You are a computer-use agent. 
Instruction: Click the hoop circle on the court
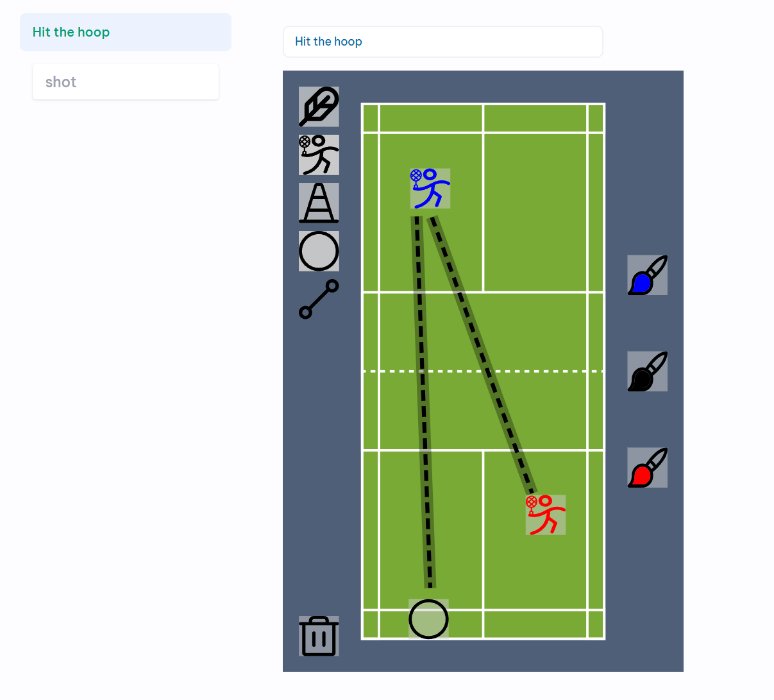428,619
